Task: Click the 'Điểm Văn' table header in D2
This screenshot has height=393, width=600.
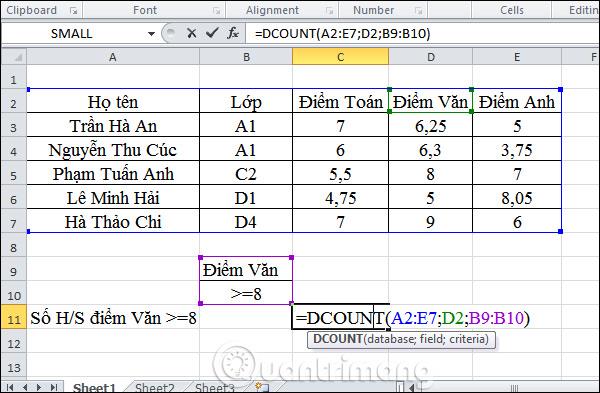Action: click(x=430, y=101)
